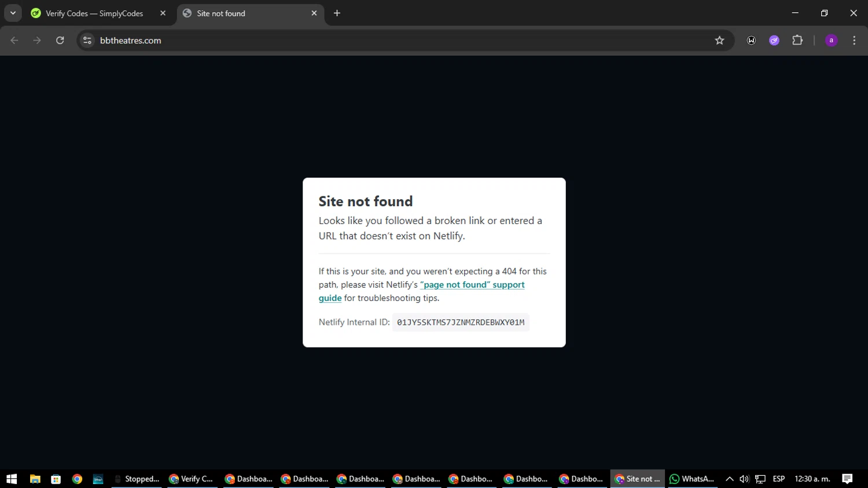
Task: Click the address bar showing bbtheatres.com
Action: point(405,41)
